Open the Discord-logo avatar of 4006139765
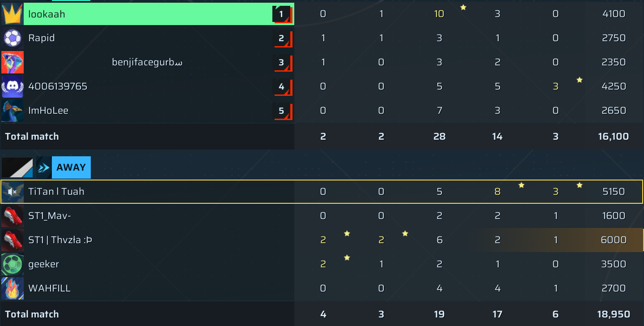Screen dimensions: 644x326 (x=13, y=86)
